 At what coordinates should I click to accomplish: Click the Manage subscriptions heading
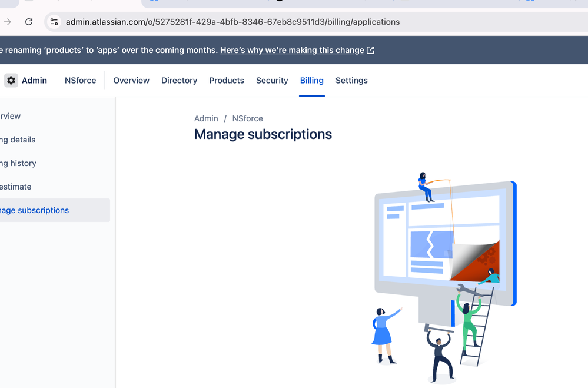click(x=263, y=134)
